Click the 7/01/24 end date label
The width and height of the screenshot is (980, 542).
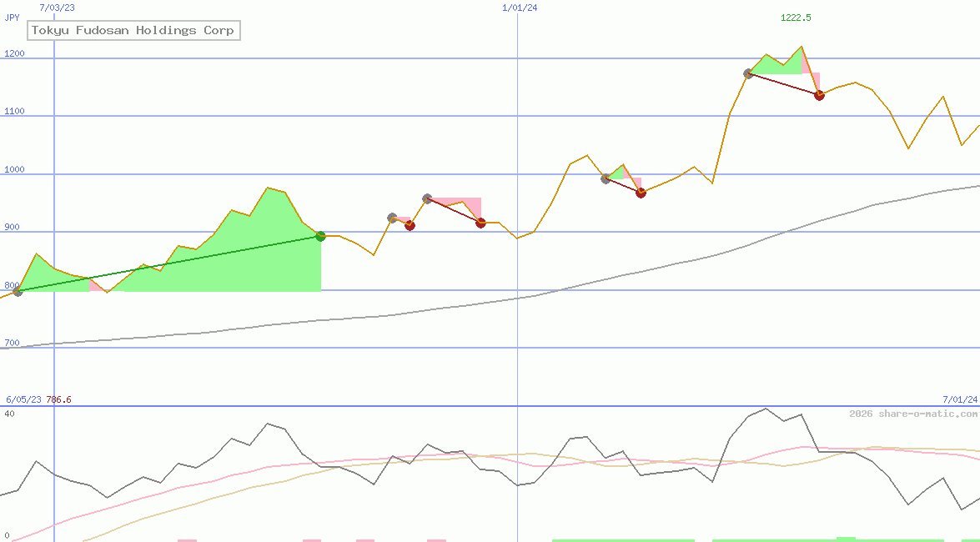[960, 399]
